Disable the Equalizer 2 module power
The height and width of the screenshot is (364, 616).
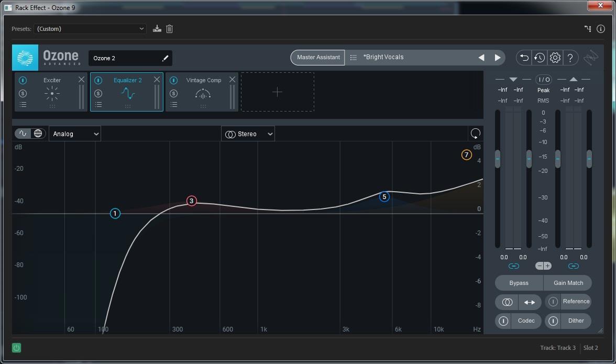click(x=98, y=80)
